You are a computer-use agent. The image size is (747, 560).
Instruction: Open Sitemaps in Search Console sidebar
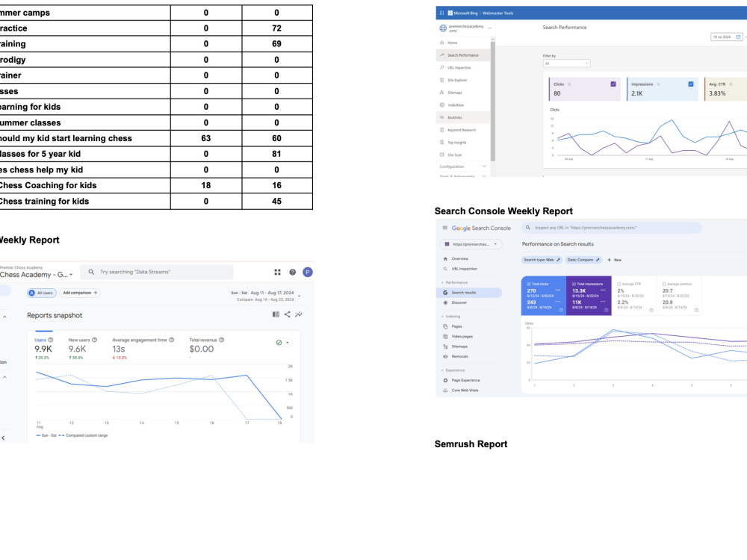coord(459,346)
